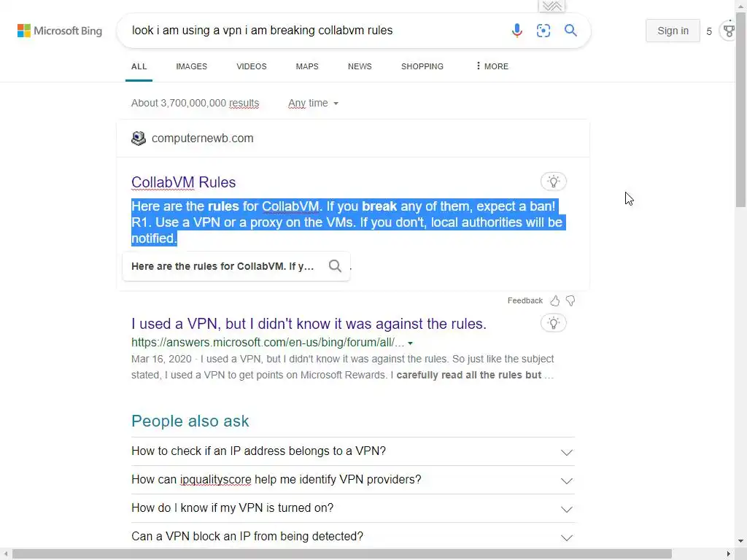The image size is (747, 560).
Task: Switch to the SHOPPING tab
Action: [422, 66]
